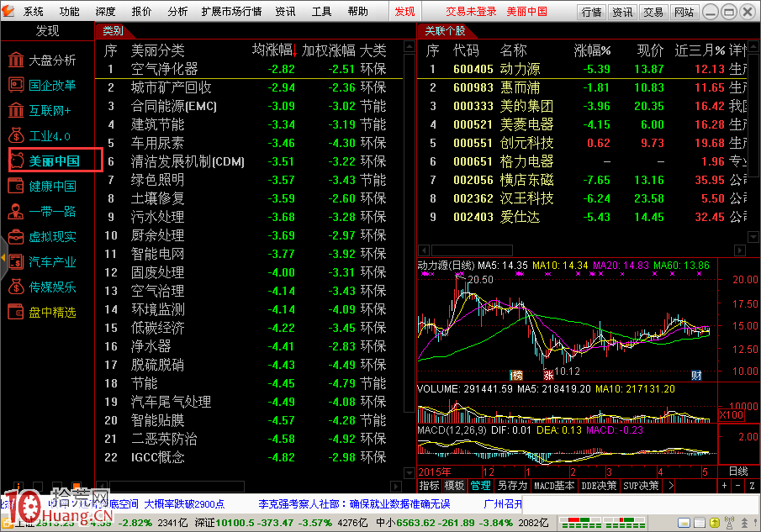Sort related stocks by 涨幅% column
The width and height of the screenshot is (761, 532).
click(x=592, y=50)
